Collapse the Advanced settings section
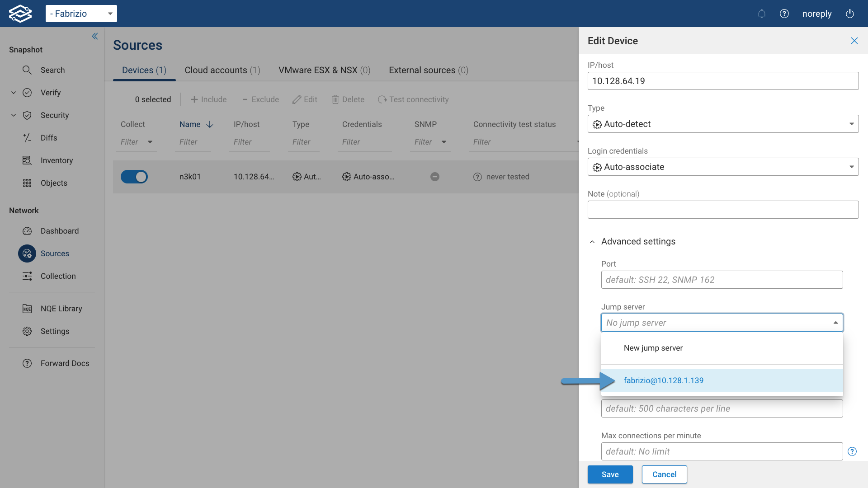The width and height of the screenshot is (868, 488). 592,242
